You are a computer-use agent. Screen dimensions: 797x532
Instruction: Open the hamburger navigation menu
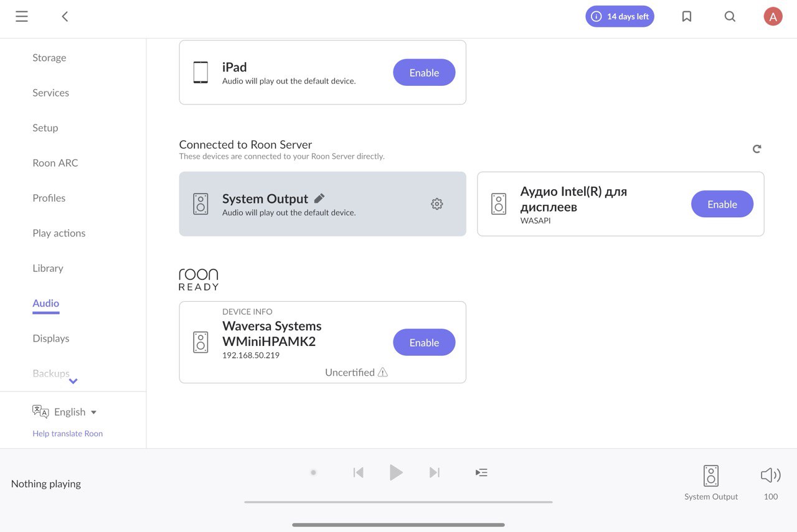22,17
